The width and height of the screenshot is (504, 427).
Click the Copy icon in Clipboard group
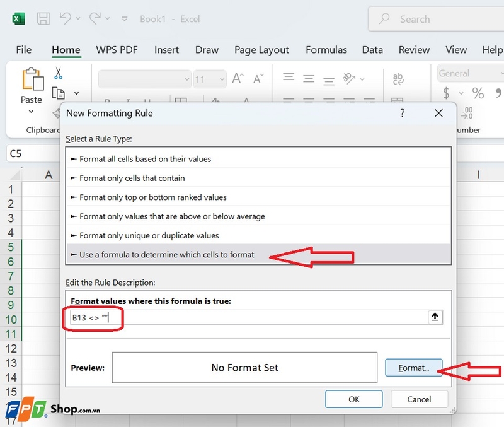58,93
